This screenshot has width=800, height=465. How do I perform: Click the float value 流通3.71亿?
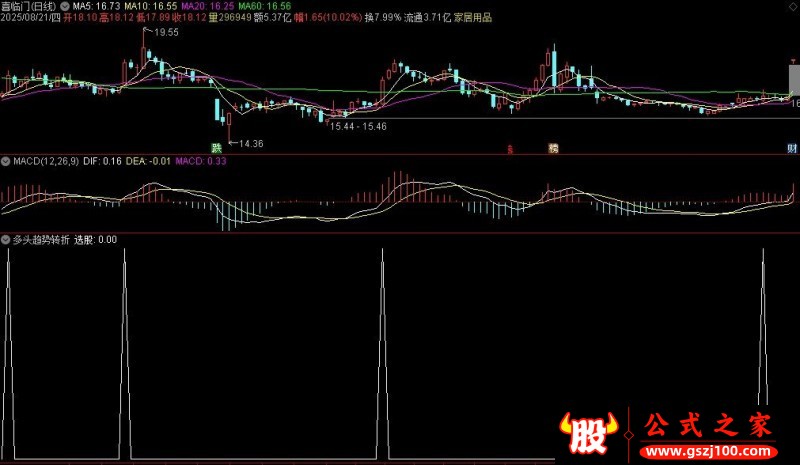tap(428, 18)
